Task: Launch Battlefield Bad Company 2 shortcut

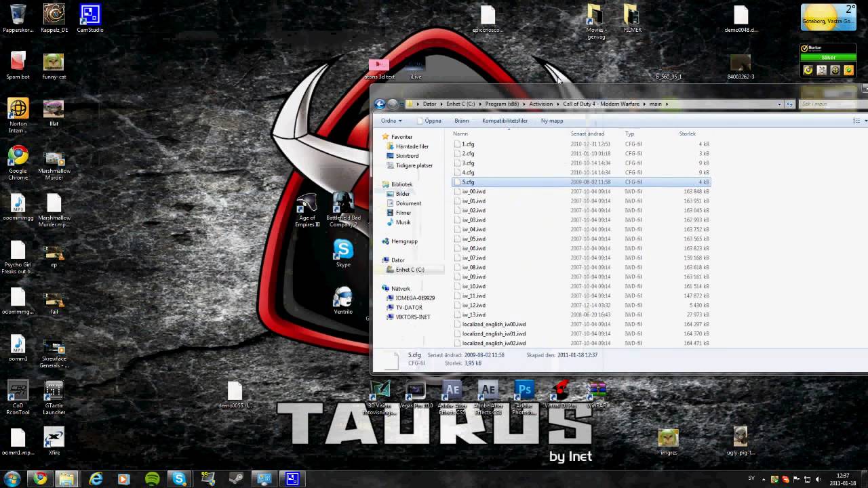Action: coord(343,210)
